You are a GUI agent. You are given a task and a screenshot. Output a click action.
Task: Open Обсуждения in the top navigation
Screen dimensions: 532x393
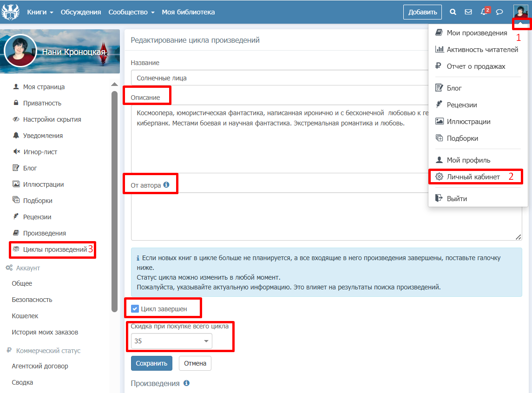click(81, 12)
